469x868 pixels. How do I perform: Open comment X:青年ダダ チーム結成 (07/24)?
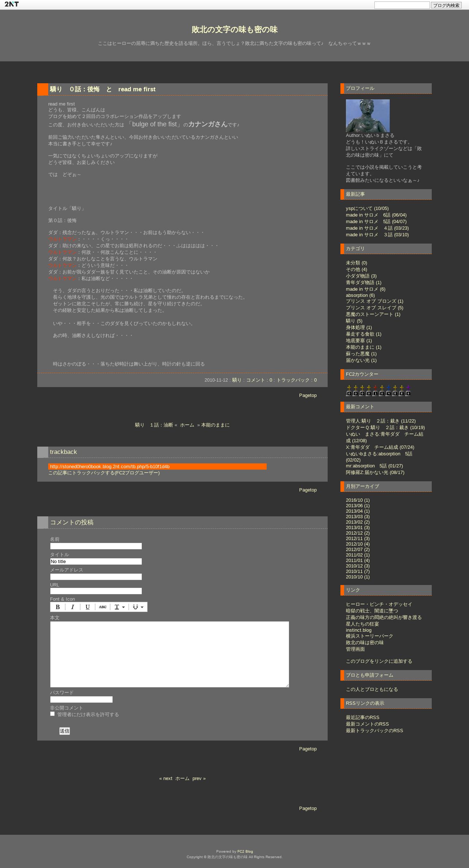pyautogui.click(x=380, y=447)
